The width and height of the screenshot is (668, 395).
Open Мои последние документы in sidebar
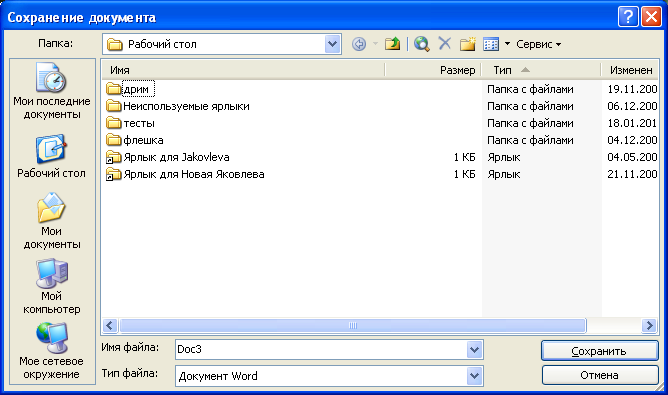[52, 92]
